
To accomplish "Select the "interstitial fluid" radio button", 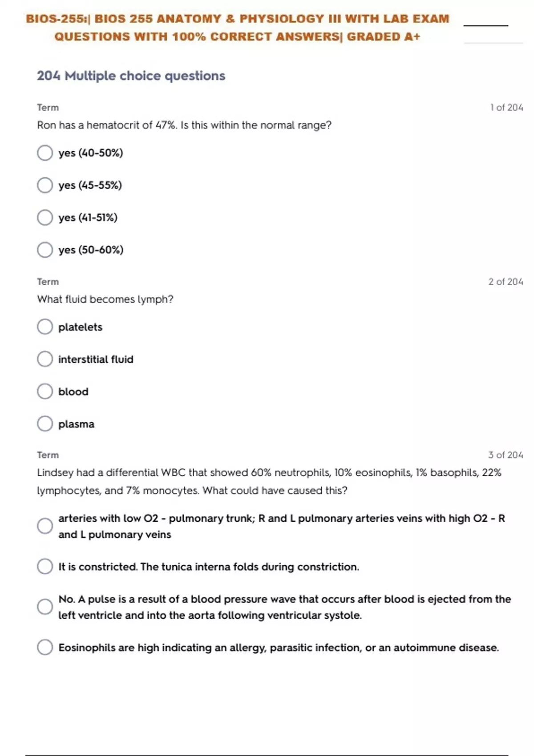I will coord(45,359).
